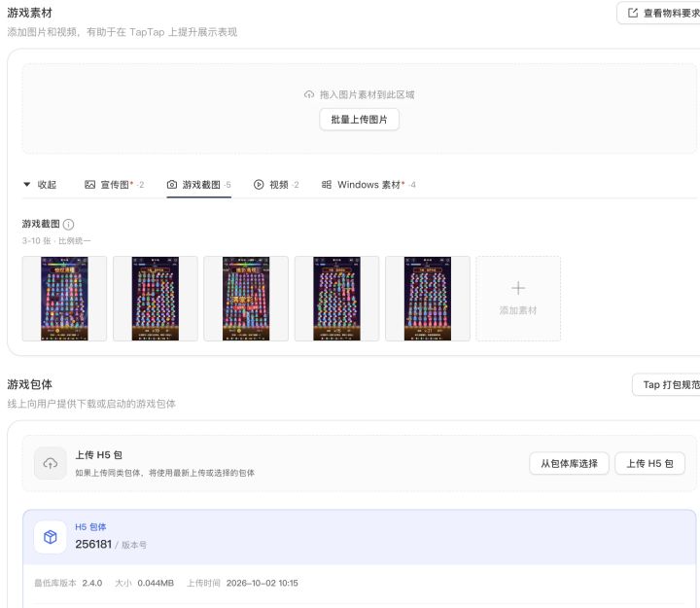700x608 pixels.
Task: Click the external link icon by 查看物料要求
Action: tap(633, 13)
